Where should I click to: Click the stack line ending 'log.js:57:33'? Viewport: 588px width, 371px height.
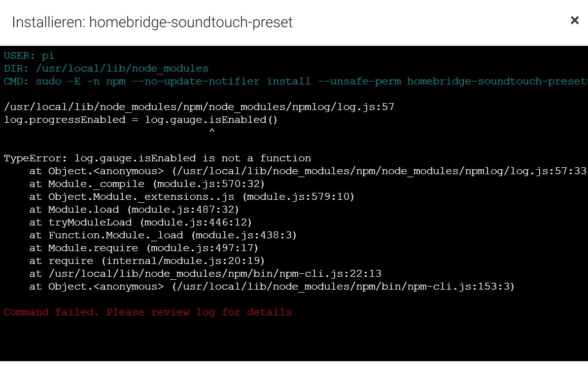point(308,171)
